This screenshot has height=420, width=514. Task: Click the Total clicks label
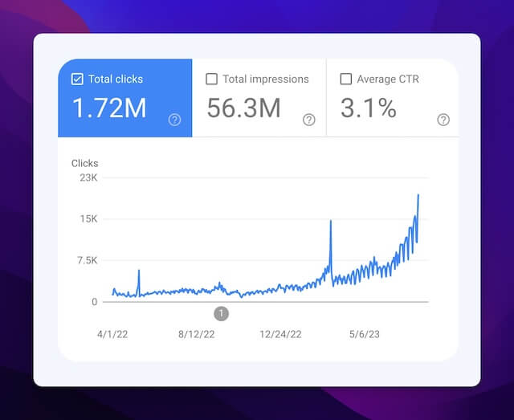coord(116,79)
